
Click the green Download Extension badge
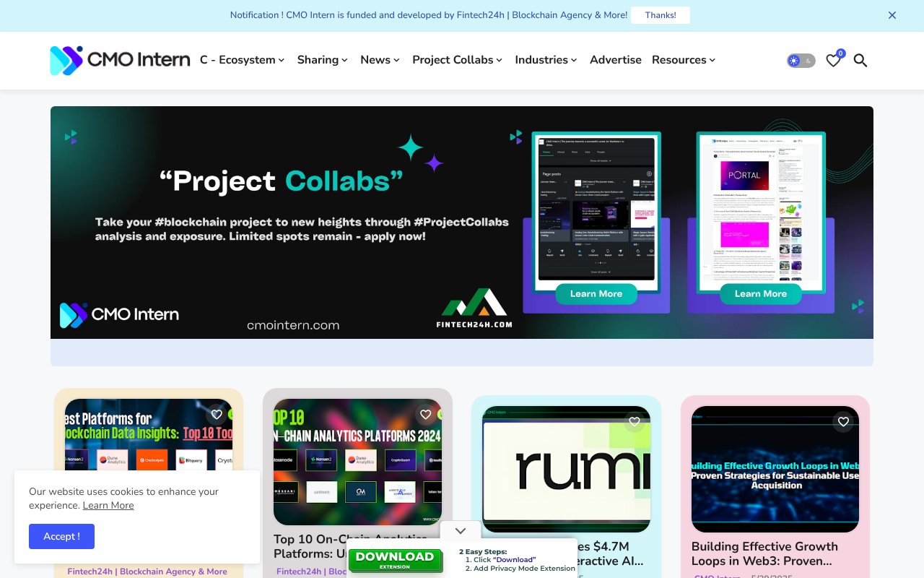(x=395, y=561)
